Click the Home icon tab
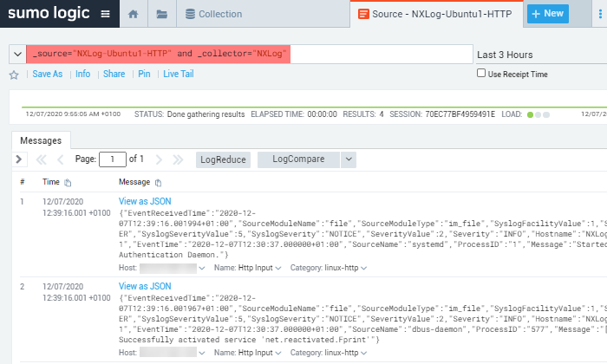This screenshot has height=364, width=607. [x=133, y=15]
